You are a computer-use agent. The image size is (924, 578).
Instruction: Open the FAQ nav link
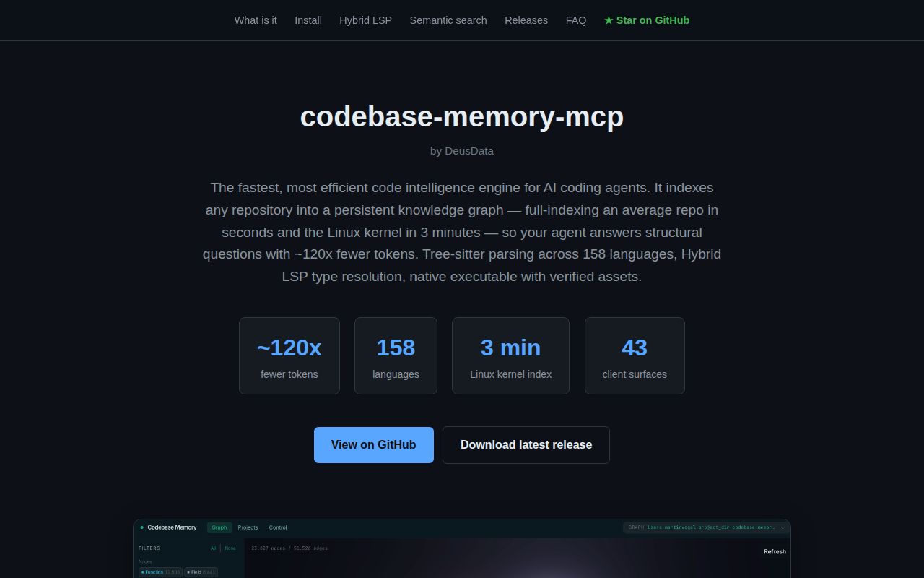[576, 20]
